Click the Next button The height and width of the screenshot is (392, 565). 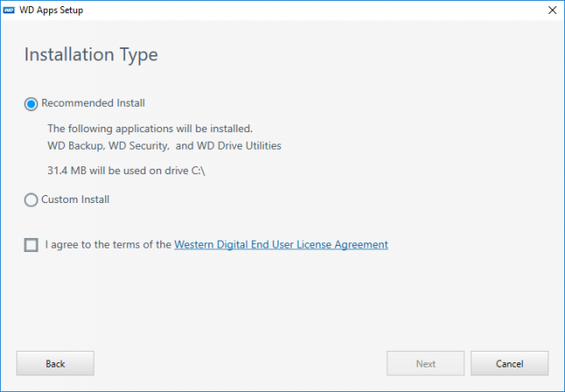[426, 364]
